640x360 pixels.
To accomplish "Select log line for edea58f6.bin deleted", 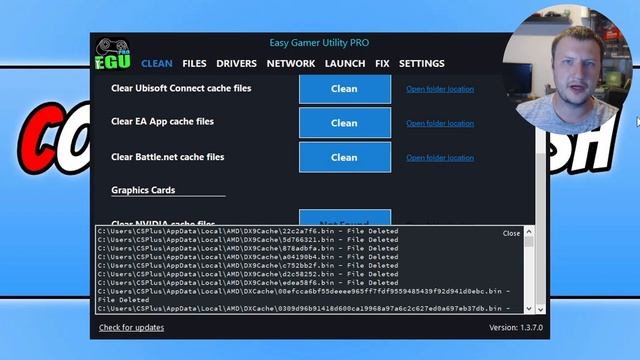I will point(248,282).
